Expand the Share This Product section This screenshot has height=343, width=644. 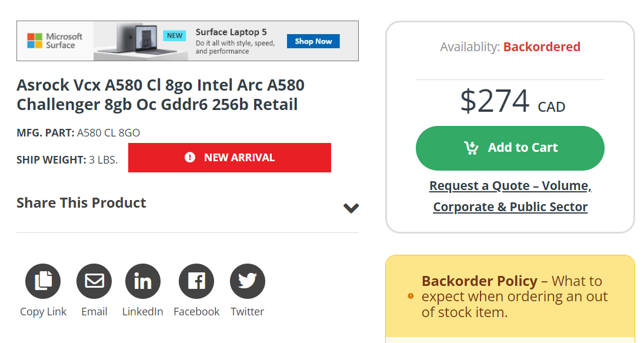[x=81, y=202]
